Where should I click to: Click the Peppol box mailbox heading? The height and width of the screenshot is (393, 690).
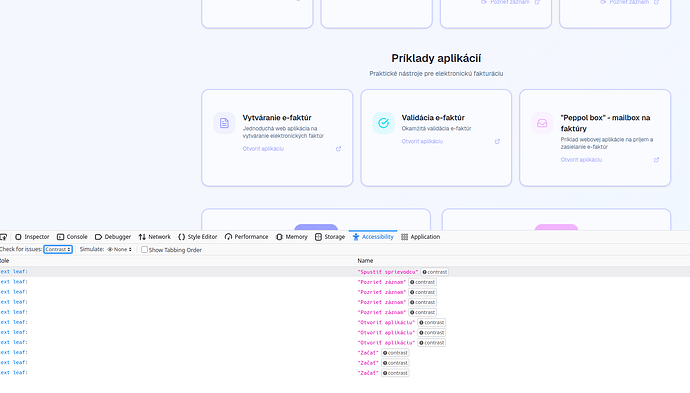(605, 123)
